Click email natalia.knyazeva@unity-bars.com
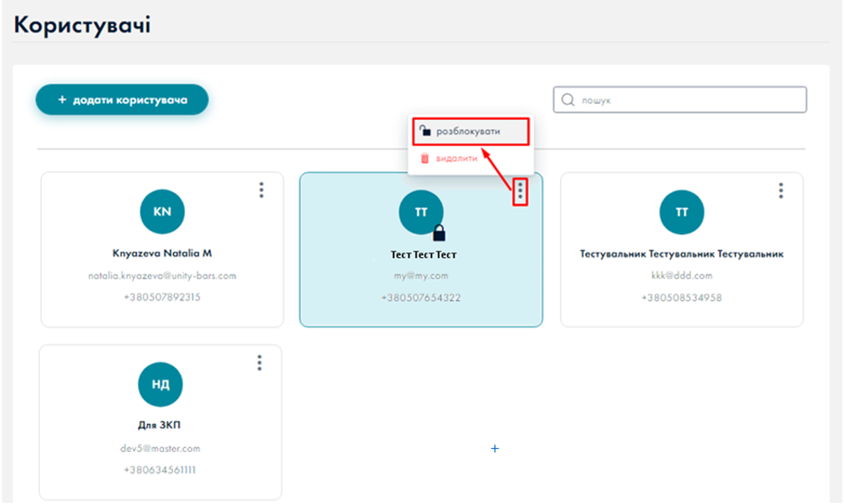This screenshot has width=844, height=504. [x=162, y=275]
